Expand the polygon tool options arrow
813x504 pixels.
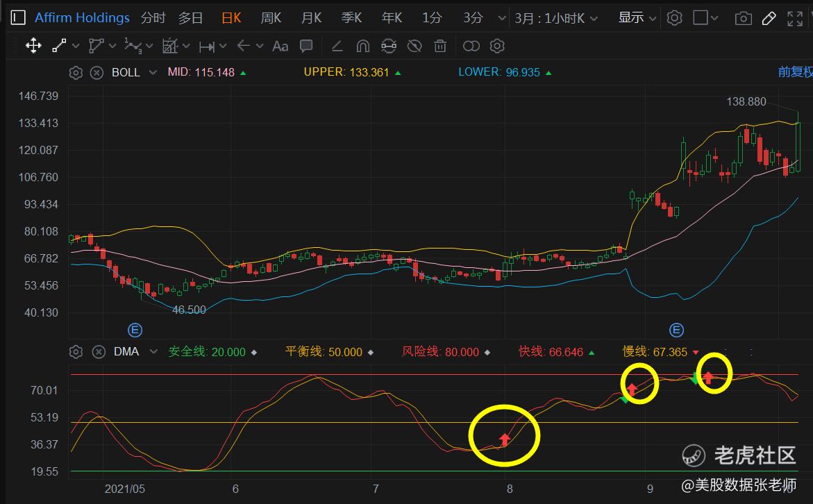pos(112,46)
